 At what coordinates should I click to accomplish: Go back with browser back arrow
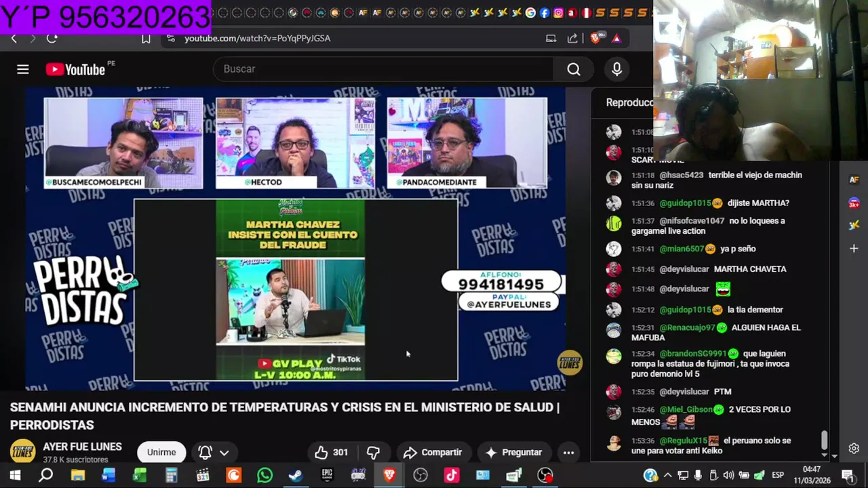[x=14, y=39]
